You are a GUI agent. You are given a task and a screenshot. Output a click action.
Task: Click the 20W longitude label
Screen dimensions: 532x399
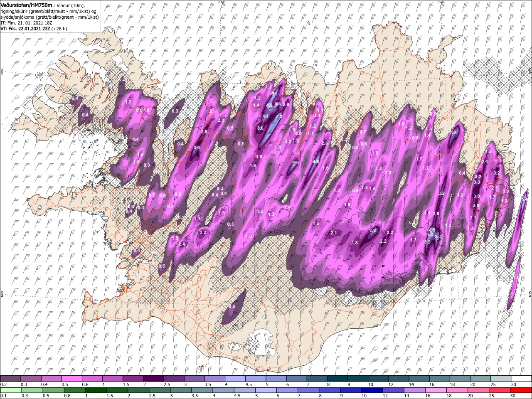(221, 2)
